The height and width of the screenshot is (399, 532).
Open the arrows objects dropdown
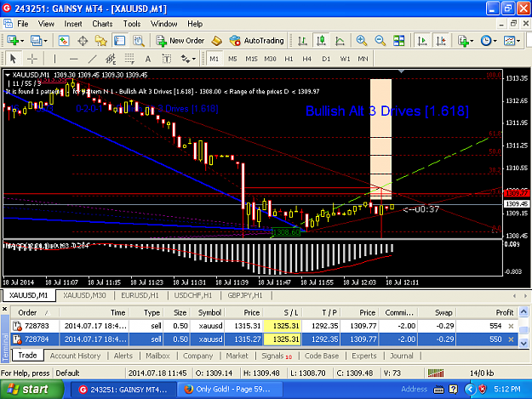tap(188, 59)
